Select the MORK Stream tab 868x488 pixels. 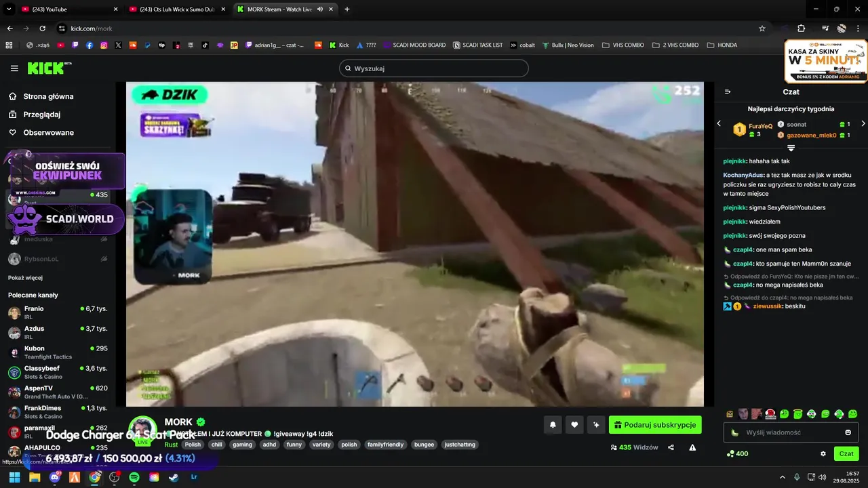[286, 9]
